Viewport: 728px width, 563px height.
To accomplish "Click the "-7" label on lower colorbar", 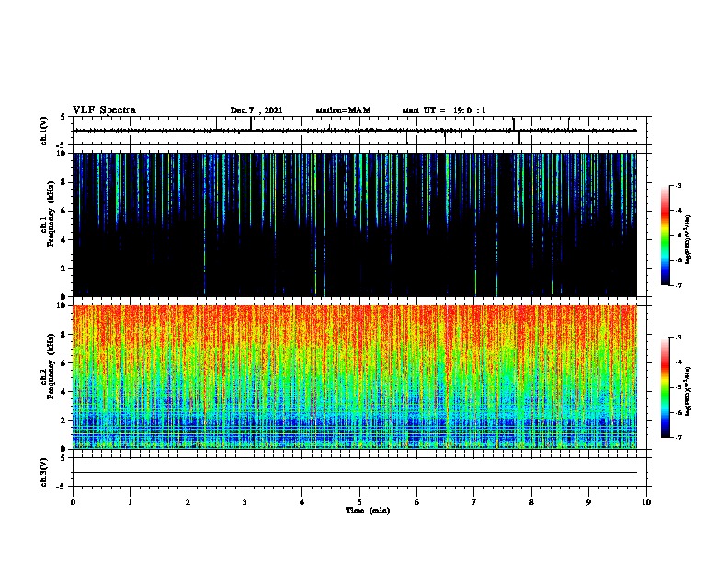I will click(677, 438).
